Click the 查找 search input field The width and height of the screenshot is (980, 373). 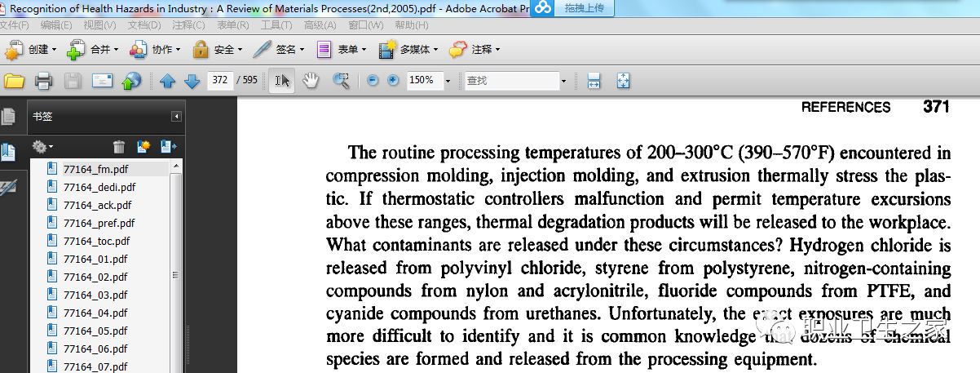coord(510,81)
